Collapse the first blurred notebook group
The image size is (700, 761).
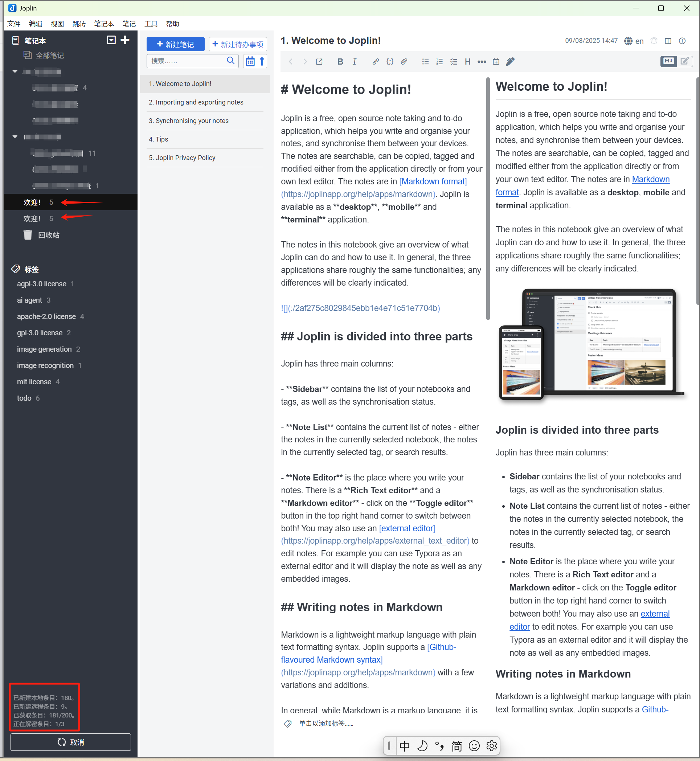15,71
